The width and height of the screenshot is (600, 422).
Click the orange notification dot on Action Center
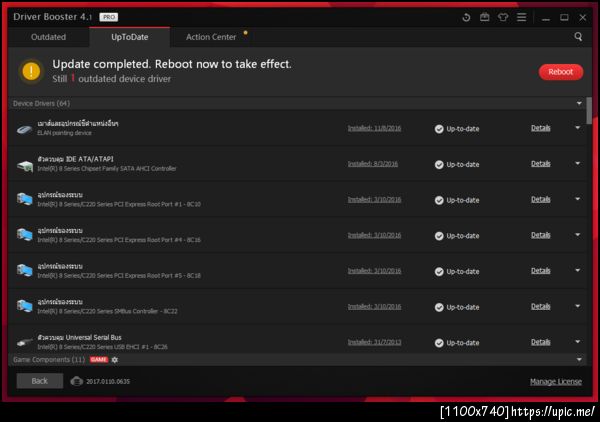click(245, 33)
